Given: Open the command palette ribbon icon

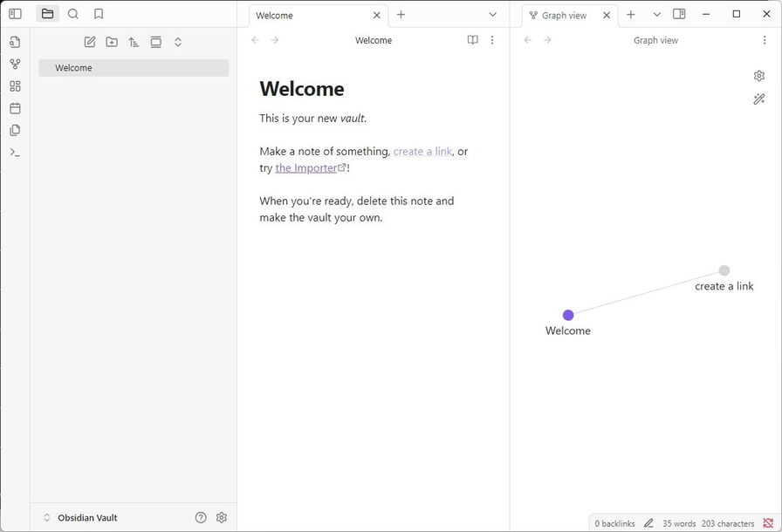Looking at the screenshot, I should 15,153.
